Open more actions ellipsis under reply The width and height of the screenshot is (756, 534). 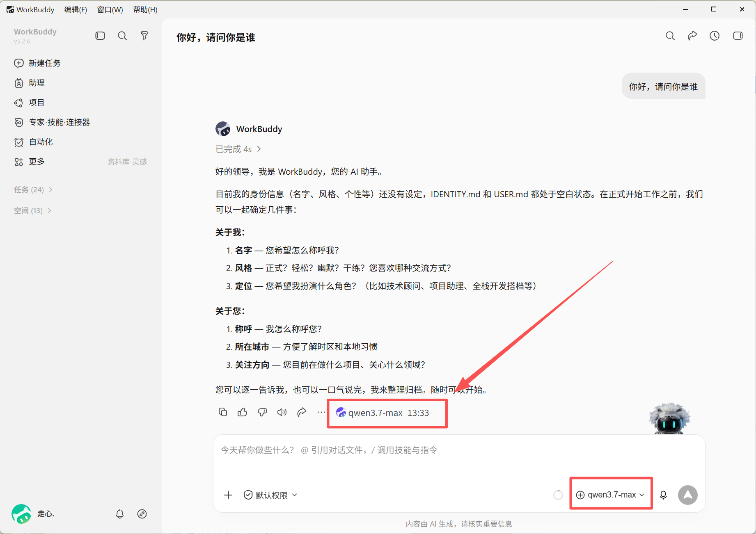(x=321, y=412)
